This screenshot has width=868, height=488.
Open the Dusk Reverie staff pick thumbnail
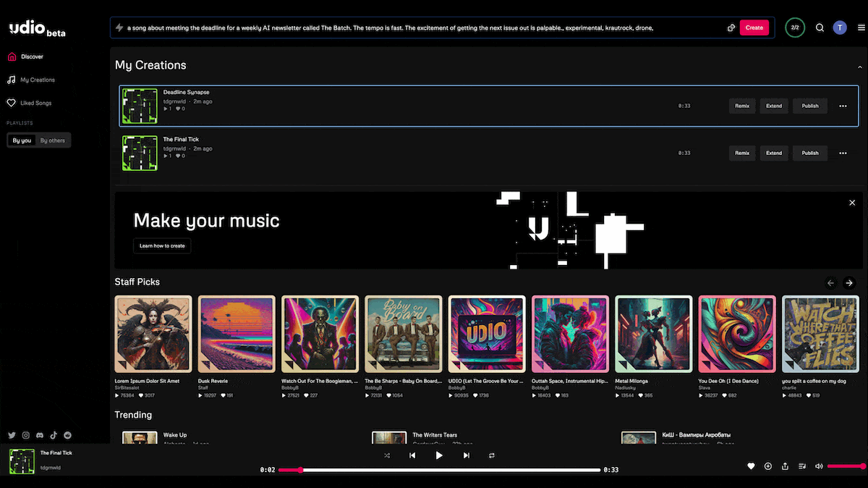pyautogui.click(x=237, y=334)
